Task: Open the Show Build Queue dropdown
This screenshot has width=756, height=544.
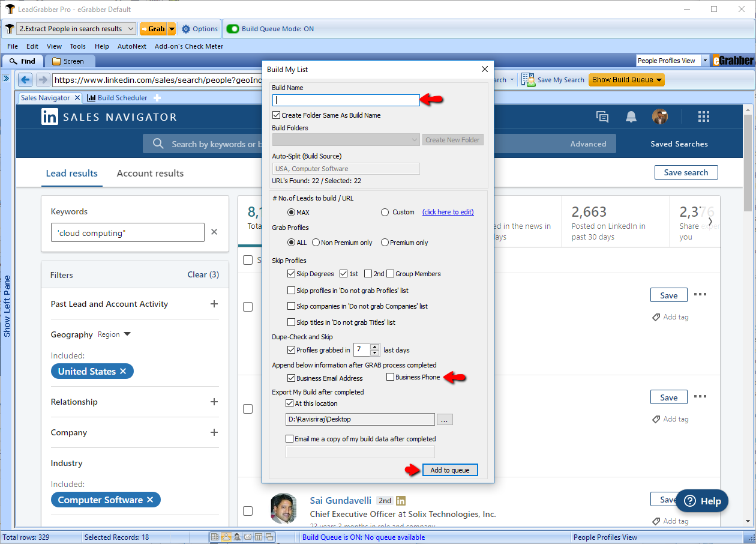Action: coord(626,80)
